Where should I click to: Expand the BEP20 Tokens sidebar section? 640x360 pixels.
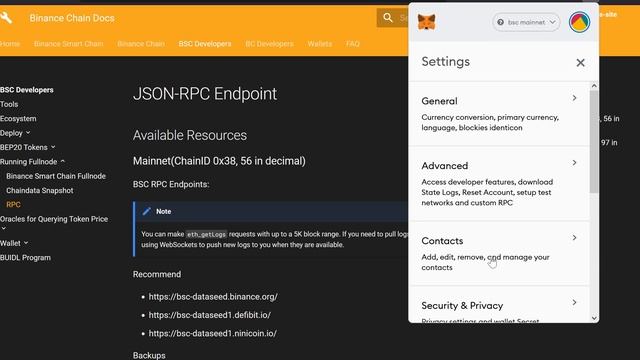[28, 147]
